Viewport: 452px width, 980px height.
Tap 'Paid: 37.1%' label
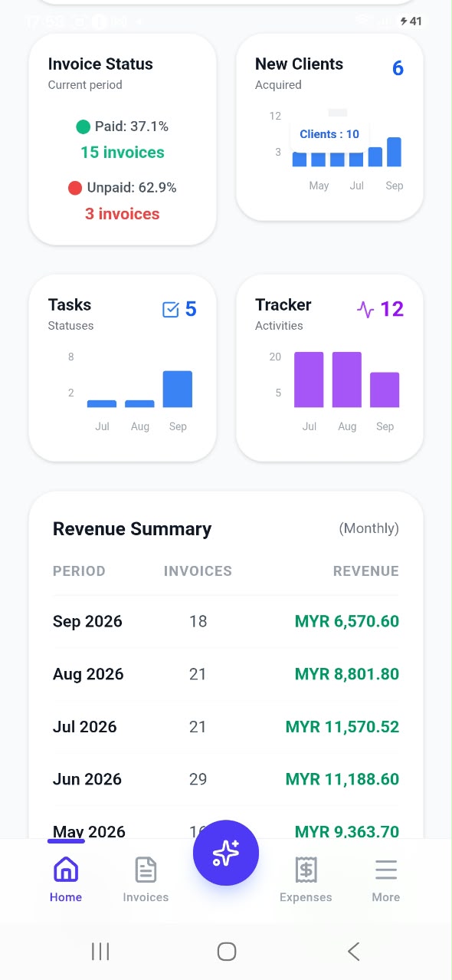(x=132, y=127)
